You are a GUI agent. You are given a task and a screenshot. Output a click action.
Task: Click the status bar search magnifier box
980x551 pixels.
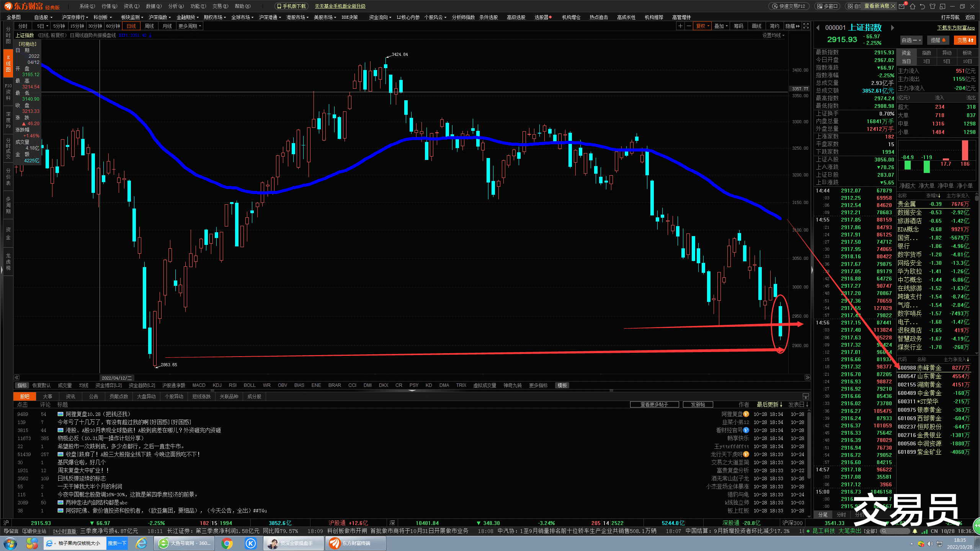point(894,531)
